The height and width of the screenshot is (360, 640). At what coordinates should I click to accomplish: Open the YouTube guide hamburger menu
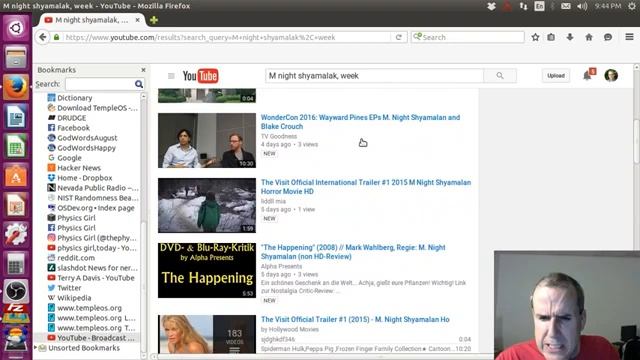click(x=171, y=76)
